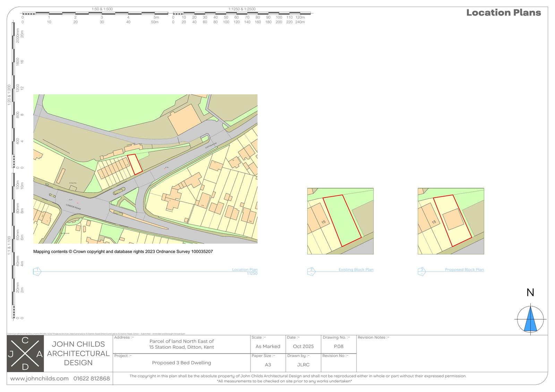Click the drawing marker numbered 3
Viewport: 555px width, 392px height.
click(422, 271)
